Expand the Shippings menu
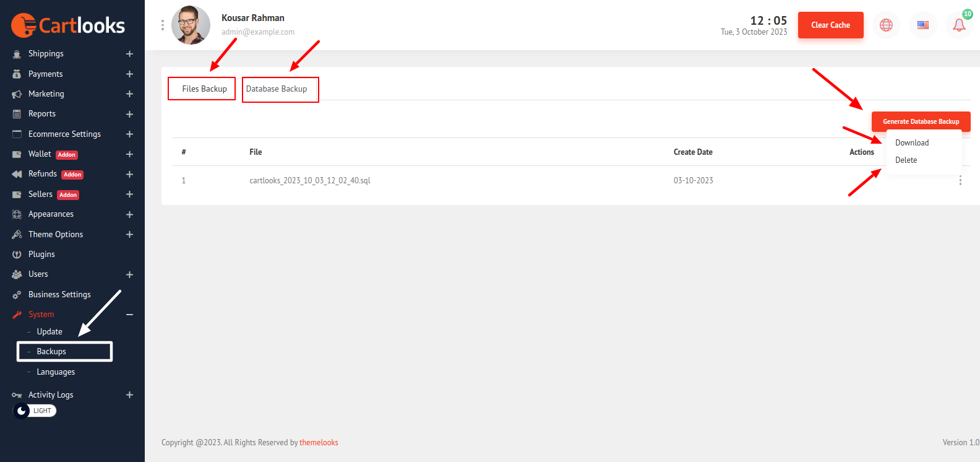The image size is (980, 462). point(129,54)
